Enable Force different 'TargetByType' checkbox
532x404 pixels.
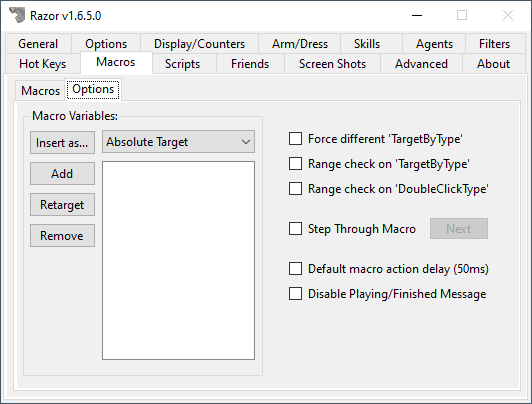295,139
